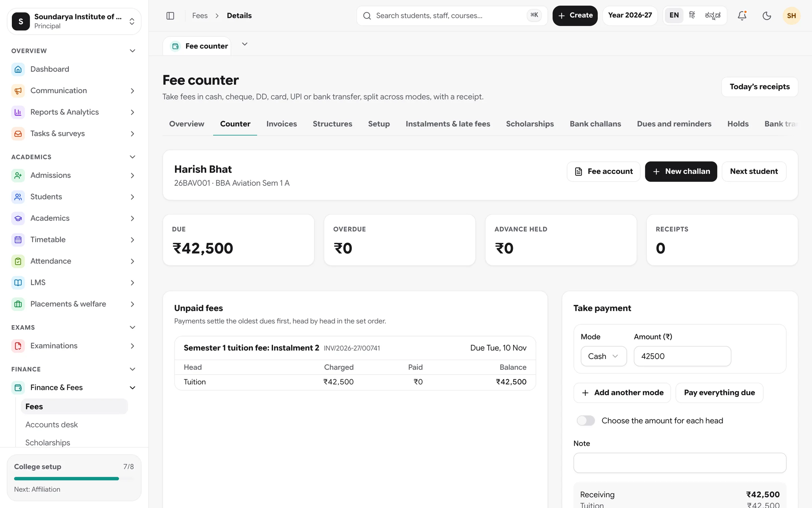This screenshot has width=812, height=508.
Task: Open the notifications bell
Action: (742, 16)
